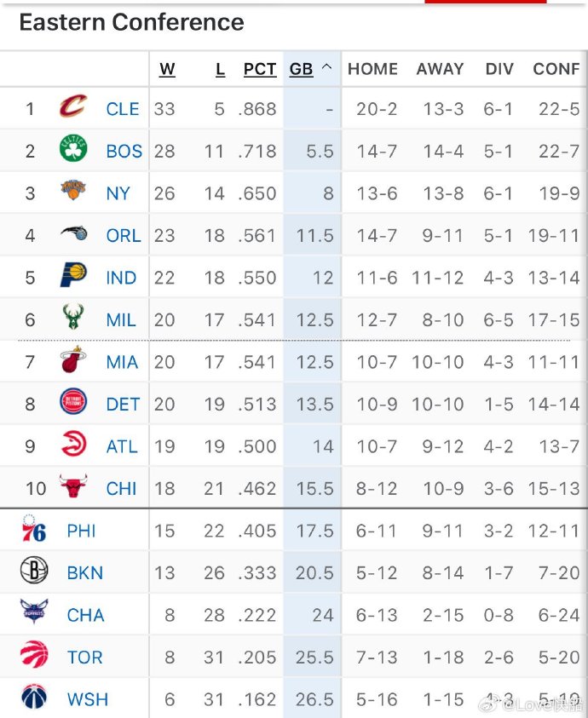Click the Eastern Conference heading
The height and width of the screenshot is (718, 588).
131,23
